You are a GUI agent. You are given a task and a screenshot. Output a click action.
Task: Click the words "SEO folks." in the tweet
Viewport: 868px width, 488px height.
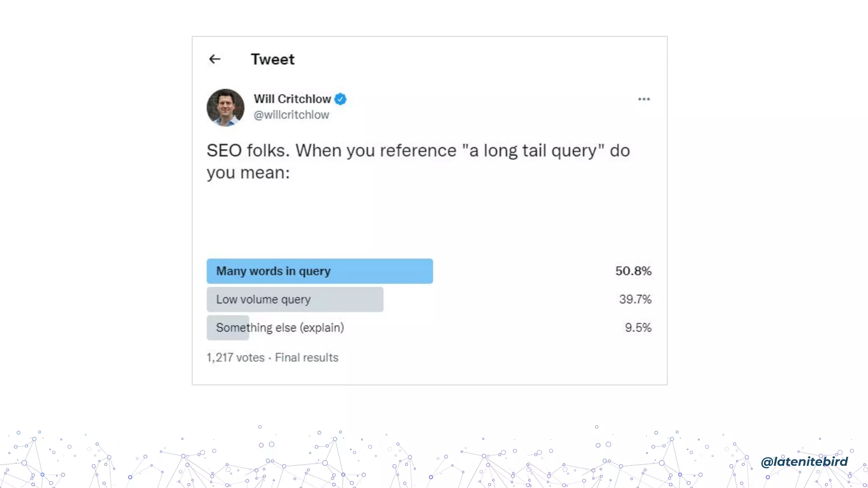coord(248,151)
